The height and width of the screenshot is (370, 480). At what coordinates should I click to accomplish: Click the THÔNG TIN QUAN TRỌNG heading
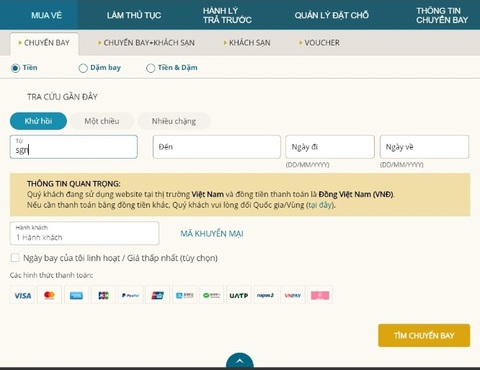coord(74,184)
